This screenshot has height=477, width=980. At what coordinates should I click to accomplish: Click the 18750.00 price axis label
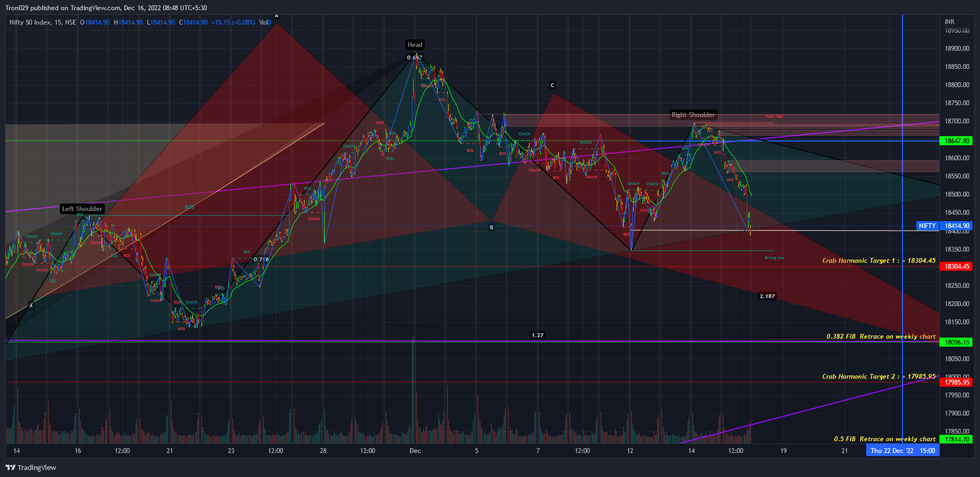(x=957, y=103)
